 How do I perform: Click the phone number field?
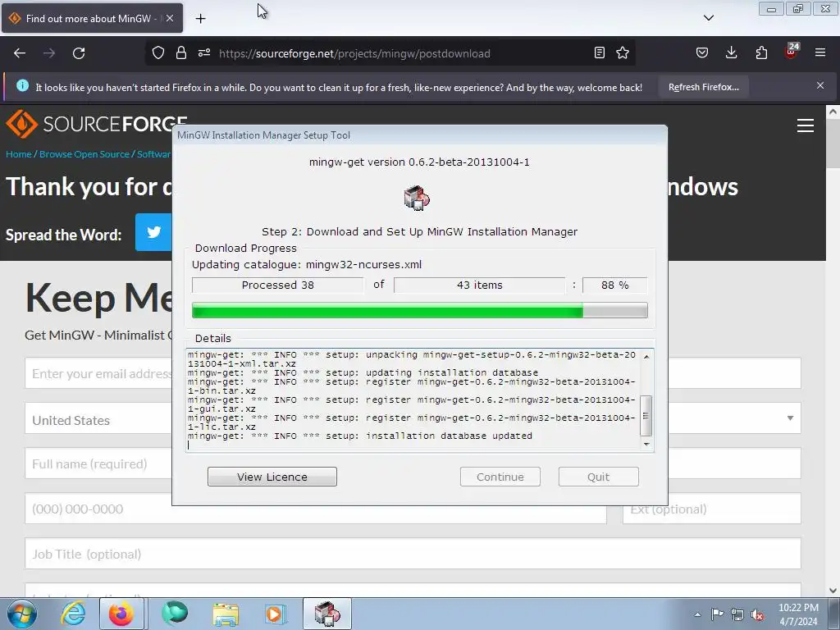pos(316,509)
